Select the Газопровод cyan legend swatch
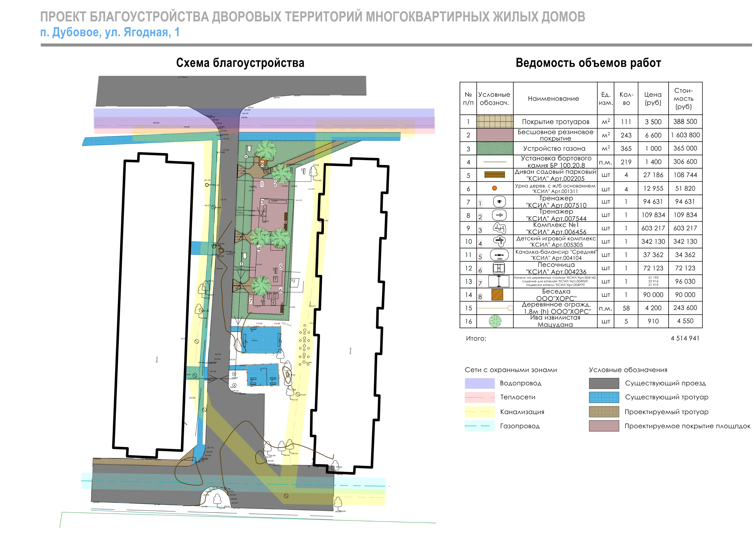 pyautogui.click(x=479, y=426)
